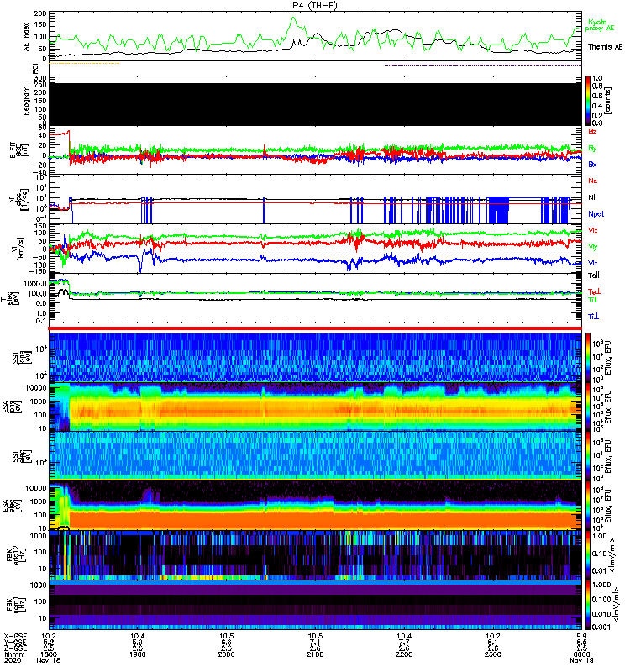Viewport: 630px width, 672px height.
Task: Click the ESA electron spectrogram orange band
Action: click(x=326, y=519)
